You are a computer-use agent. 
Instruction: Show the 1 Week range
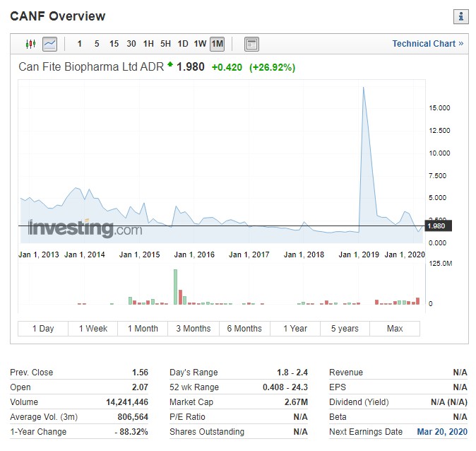tap(93, 329)
